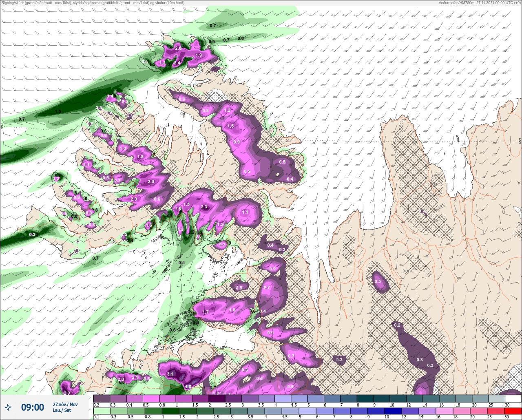Select upper legend swatch between 2 and 2.5

[x=217, y=398]
